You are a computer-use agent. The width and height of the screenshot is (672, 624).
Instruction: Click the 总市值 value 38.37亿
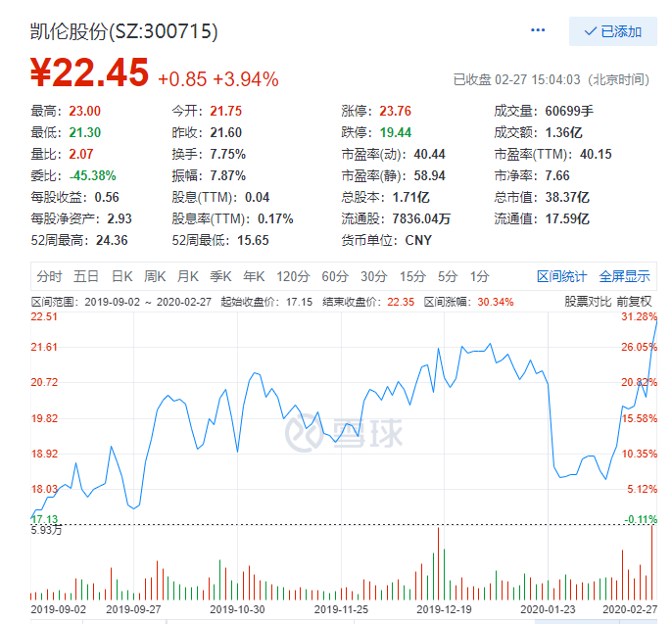[567, 197]
